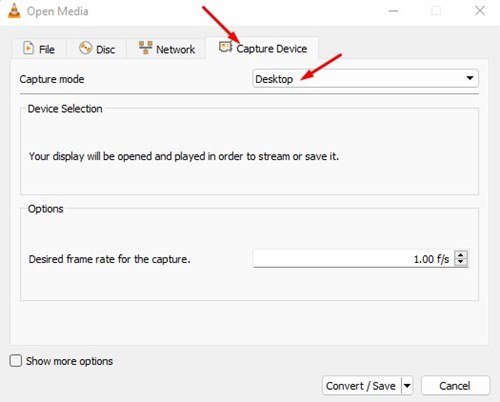Screen dimensions: 500x402
Task: Click the Disc tab disc icon
Action: (x=85, y=48)
